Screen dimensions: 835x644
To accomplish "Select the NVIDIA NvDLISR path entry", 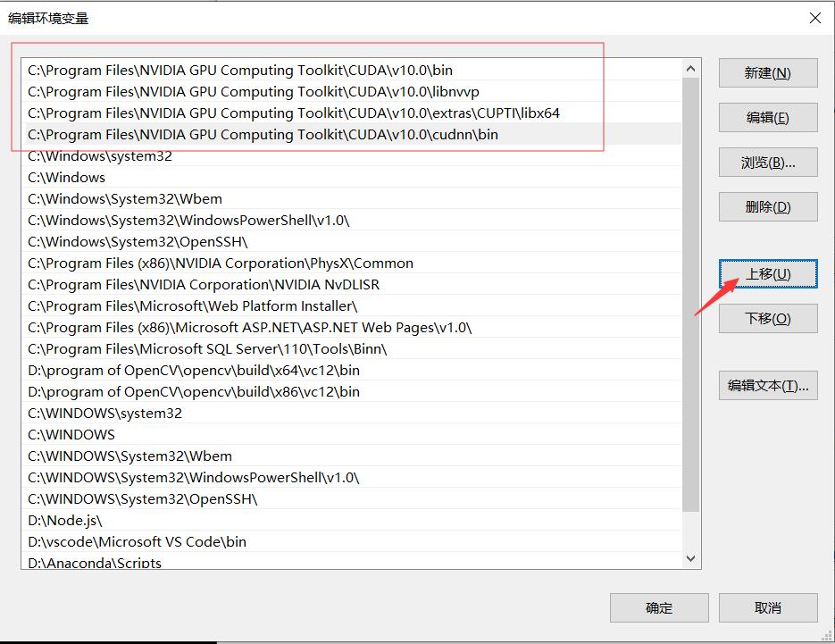I will click(x=352, y=284).
